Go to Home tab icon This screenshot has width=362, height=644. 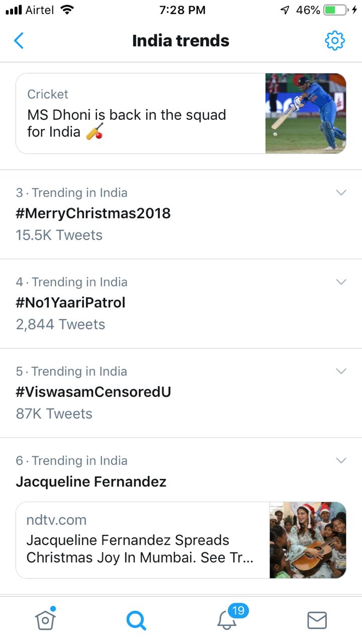(x=45, y=620)
